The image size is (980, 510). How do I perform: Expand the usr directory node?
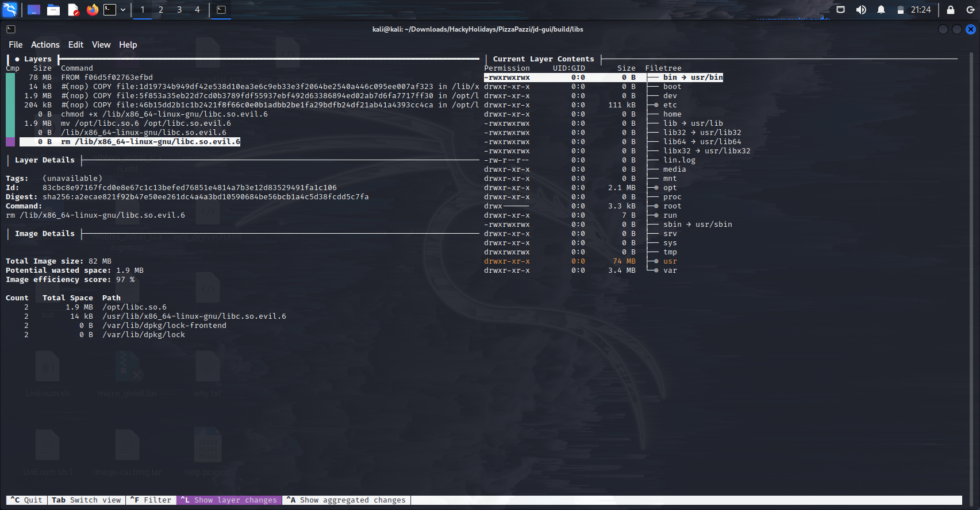(x=656, y=261)
